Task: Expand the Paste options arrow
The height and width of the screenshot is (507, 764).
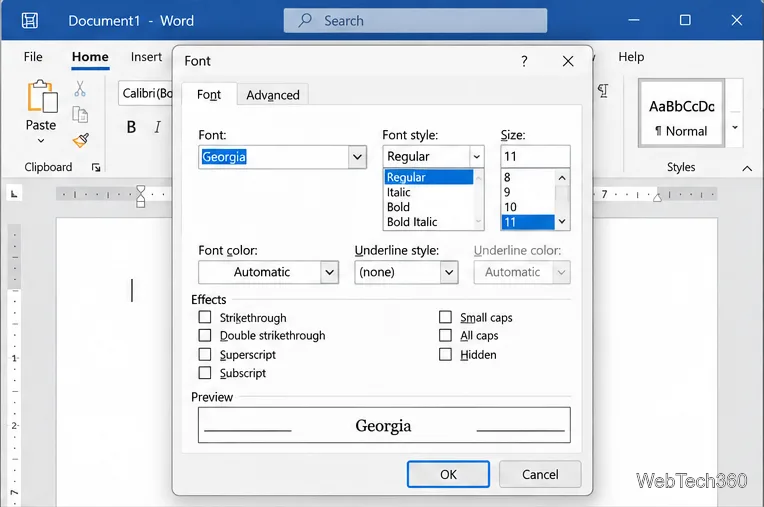Action: tap(41, 141)
